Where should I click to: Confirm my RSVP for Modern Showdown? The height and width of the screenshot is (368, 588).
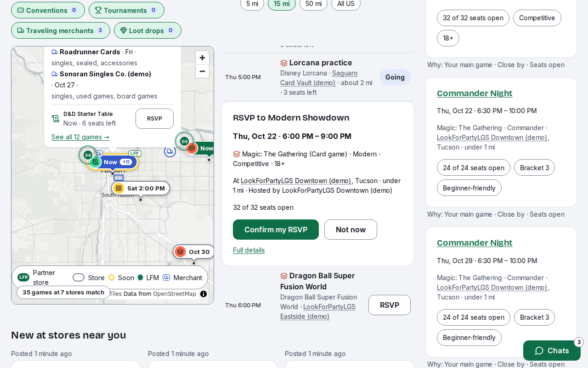[x=276, y=230]
